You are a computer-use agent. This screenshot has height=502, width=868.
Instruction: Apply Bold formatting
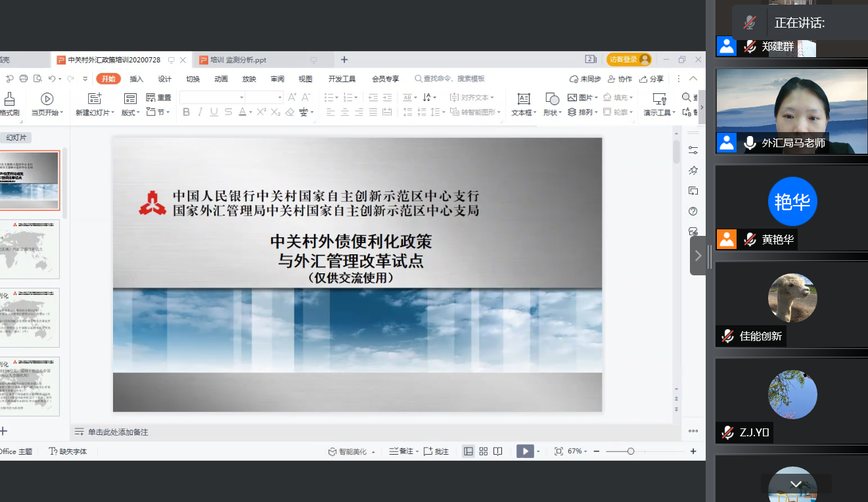186,112
